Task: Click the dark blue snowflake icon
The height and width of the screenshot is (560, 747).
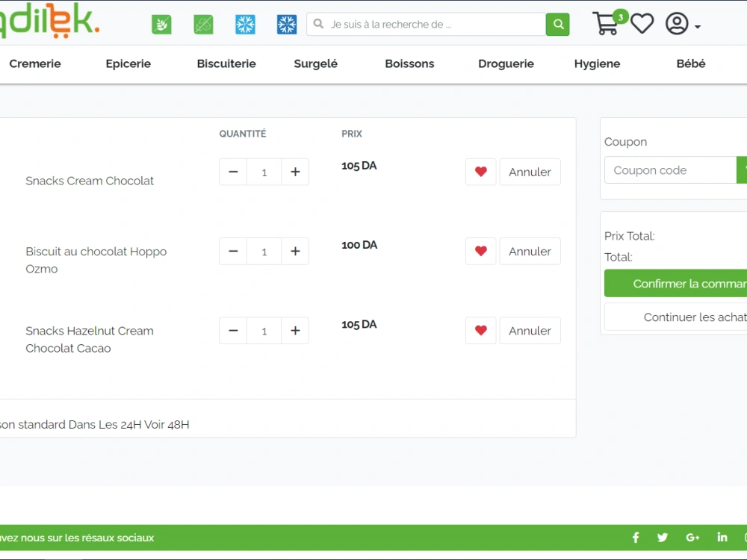Action: pyautogui.click(x=285, y=24)
